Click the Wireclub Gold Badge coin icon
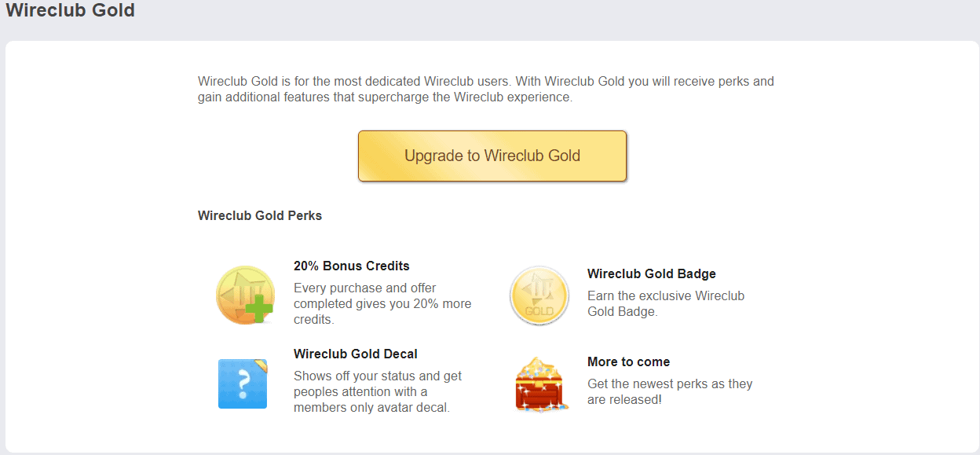The width and height of the screenshot is (980, 455). click(539, 295)
